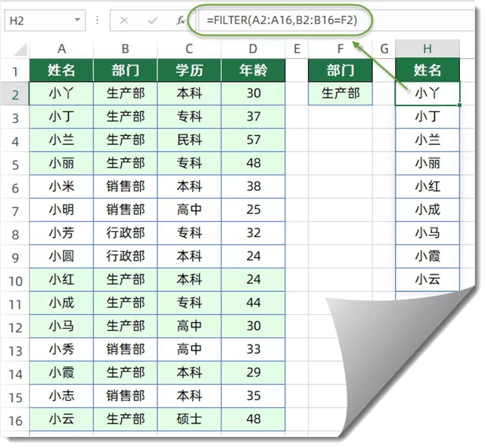The width and height of the screenshot is (486, 448).
Task: Select column header H
Action: tap(427, 49)
